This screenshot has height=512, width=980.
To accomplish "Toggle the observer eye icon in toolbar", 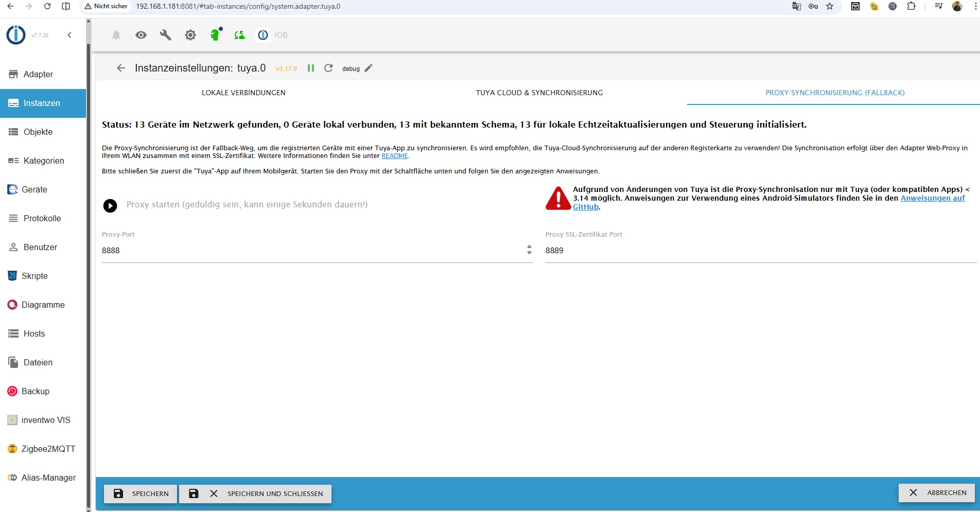I will [141, 34].
